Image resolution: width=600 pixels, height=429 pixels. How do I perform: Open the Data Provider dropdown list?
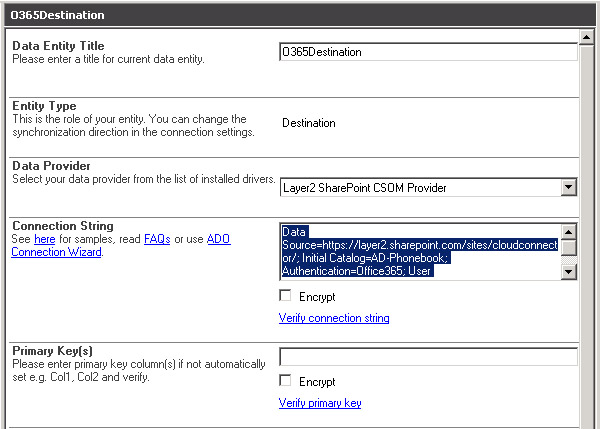(x=419, y=187)
